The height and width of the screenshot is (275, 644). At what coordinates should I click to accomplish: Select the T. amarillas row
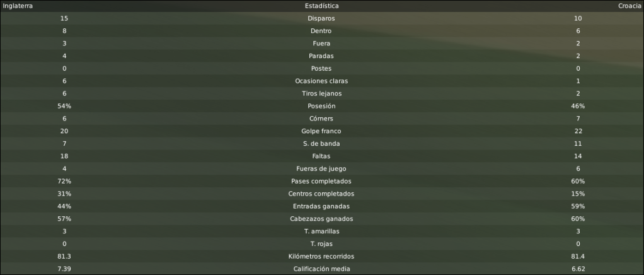322,231
